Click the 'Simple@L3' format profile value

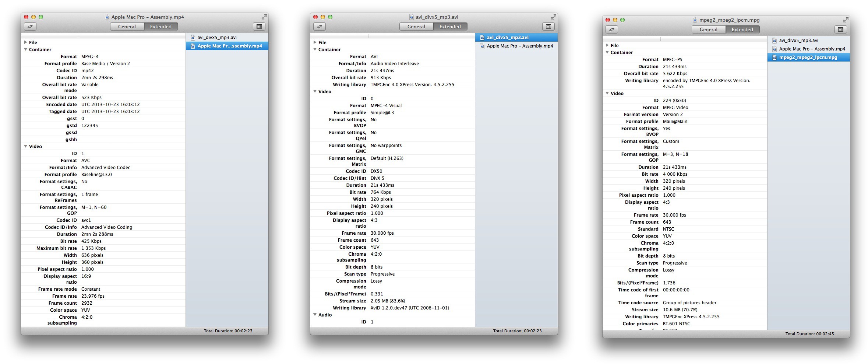(382, 113)
